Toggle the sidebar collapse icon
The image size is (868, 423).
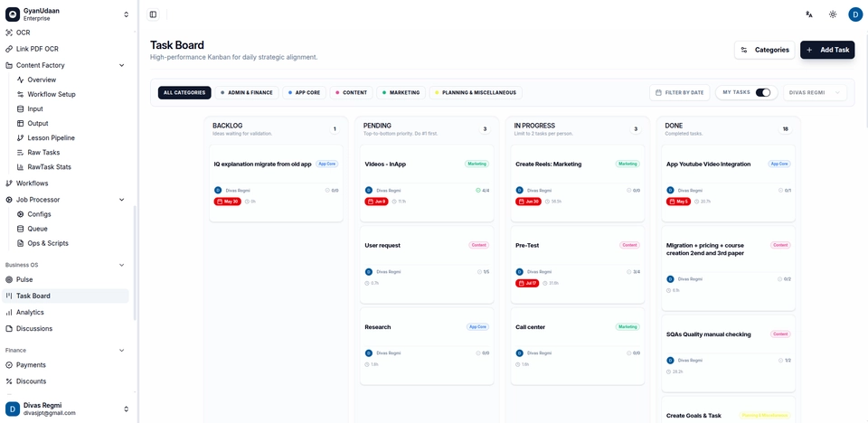(154, 14)
